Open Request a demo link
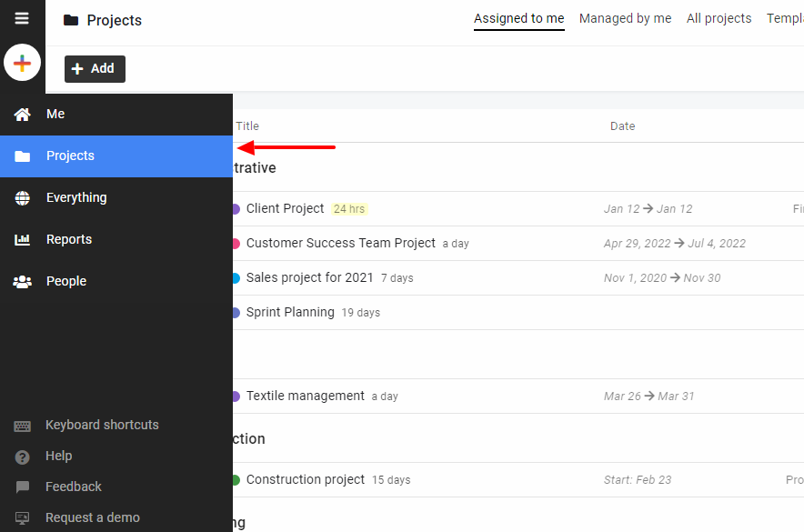This screenshot has width=804, height=532. [x=92, y=517]
